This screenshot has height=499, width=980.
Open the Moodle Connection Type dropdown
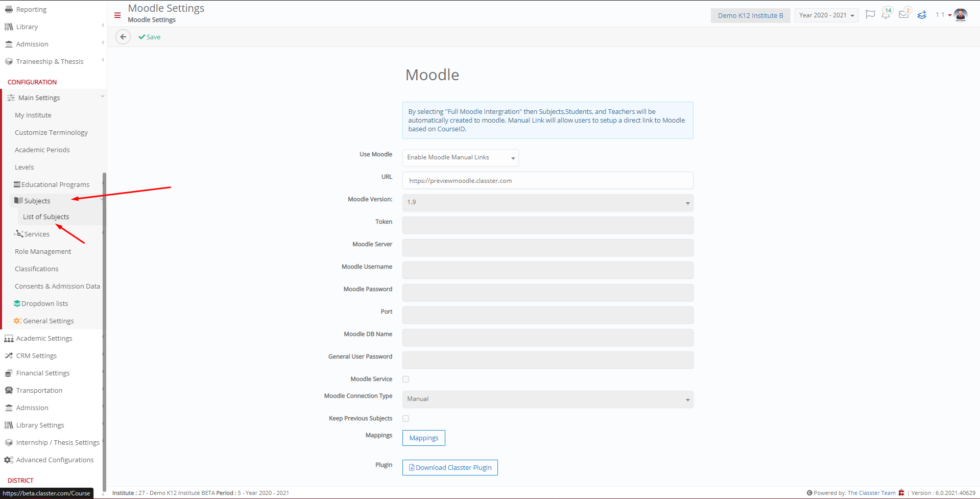click(547, 399)
